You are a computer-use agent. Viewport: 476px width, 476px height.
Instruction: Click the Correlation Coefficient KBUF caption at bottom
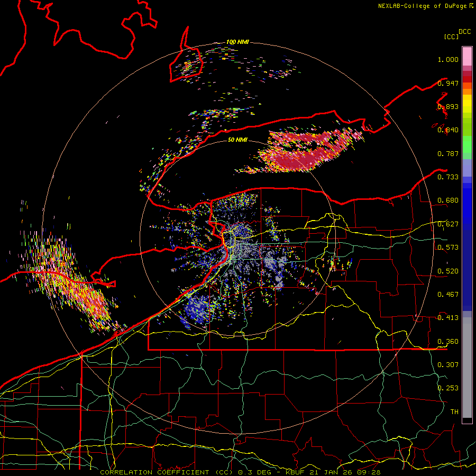(x=240, y=472)
